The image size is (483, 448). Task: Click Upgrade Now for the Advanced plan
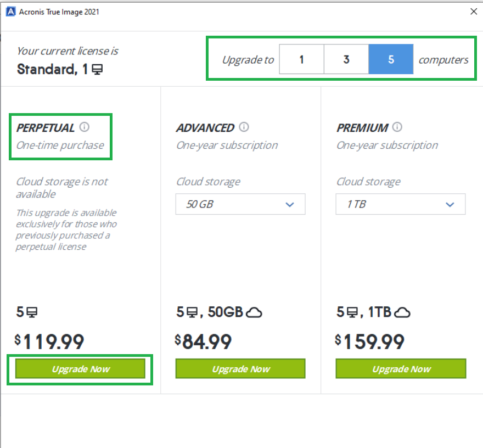click(x=240, y=368)
